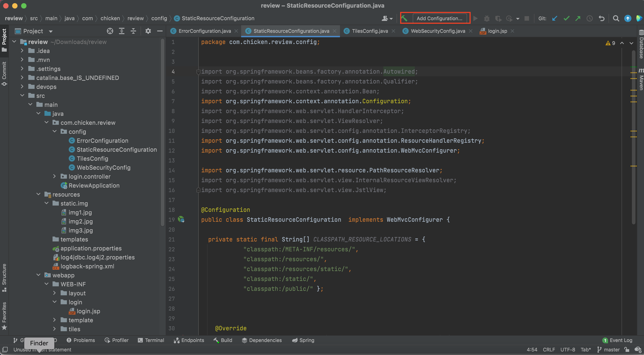Click select opened file crosshair icon
The height and width of the screenshot is (355, 644).
coord(110,31)
